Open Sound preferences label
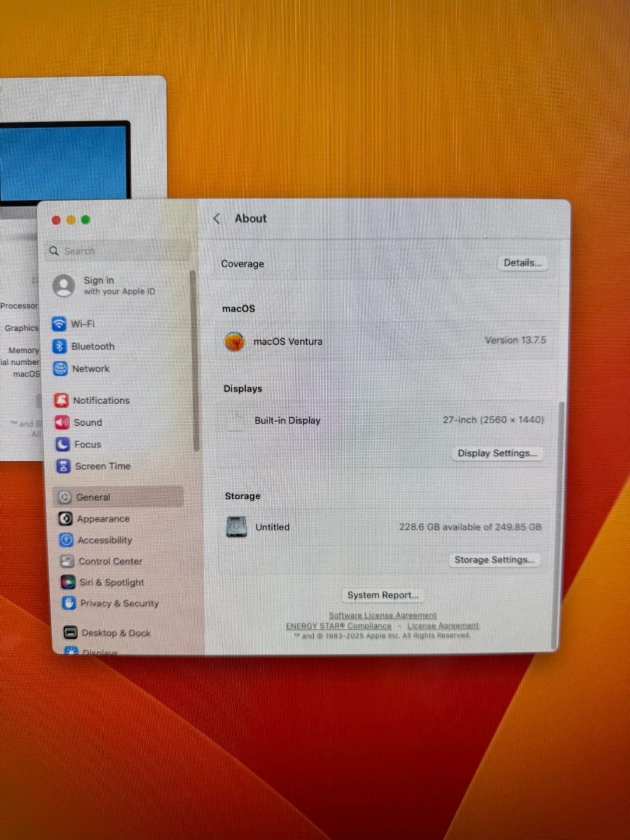This screenshot has height=840, width=630. pos(88,422)
